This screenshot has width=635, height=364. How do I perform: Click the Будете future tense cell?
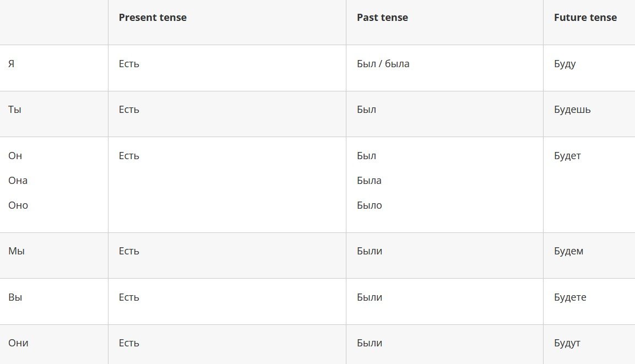[x=570, y=297]
